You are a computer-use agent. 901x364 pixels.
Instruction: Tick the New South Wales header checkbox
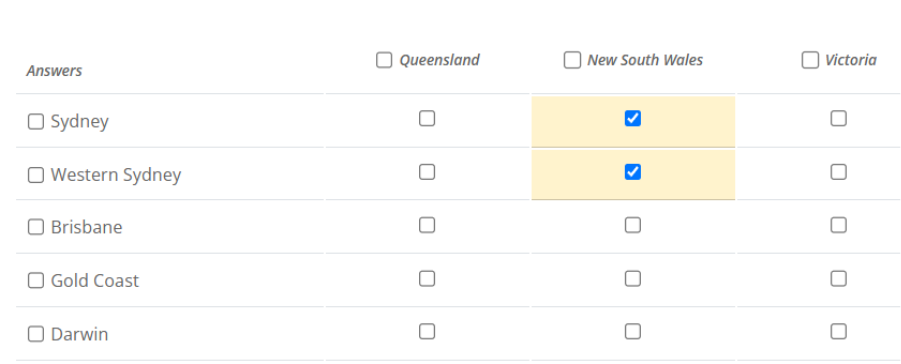click(x=572, y=60)
